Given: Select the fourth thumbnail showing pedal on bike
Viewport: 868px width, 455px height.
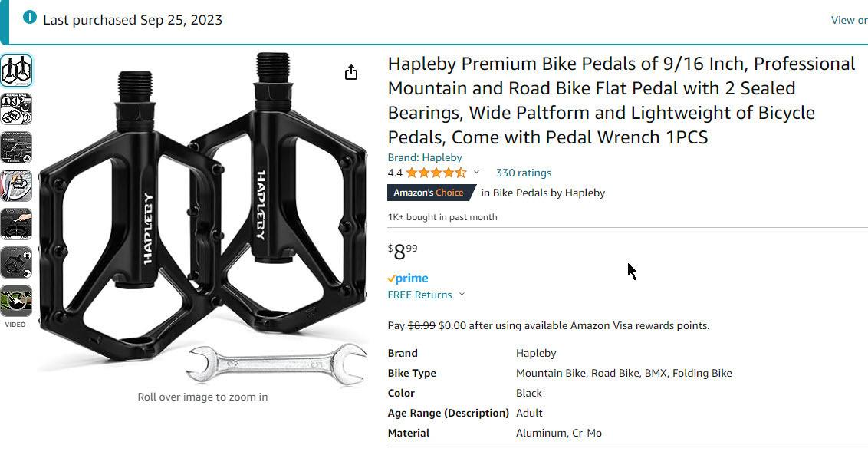Looking at the screenshot, I should [16, 186].
